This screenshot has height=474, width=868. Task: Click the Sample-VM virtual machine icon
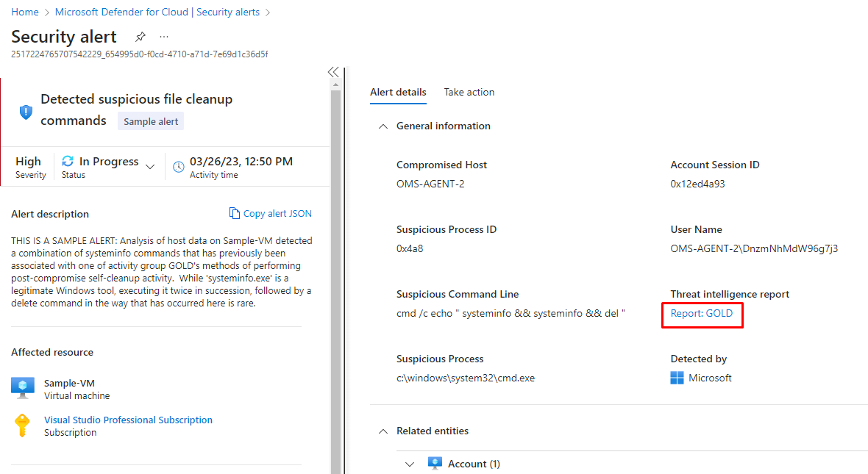coord(24,388)
